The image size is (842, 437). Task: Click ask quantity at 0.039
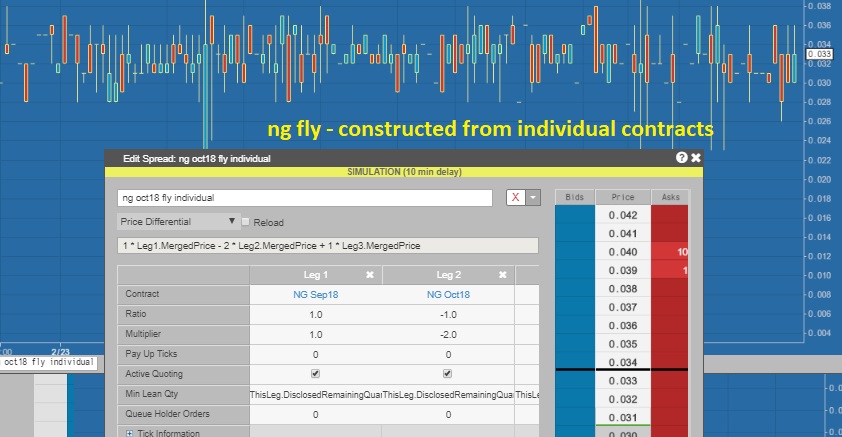click(x=670, y=270)
